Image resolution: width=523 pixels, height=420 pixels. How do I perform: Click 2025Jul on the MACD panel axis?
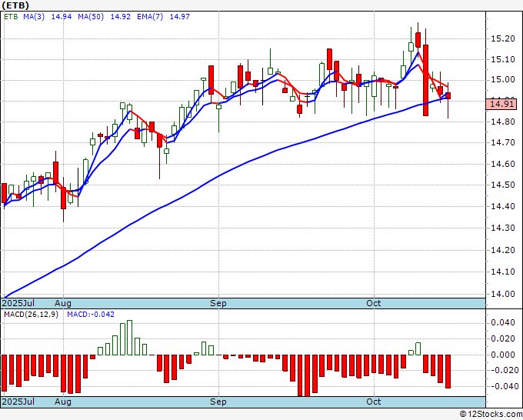click(x=18, y=402)
